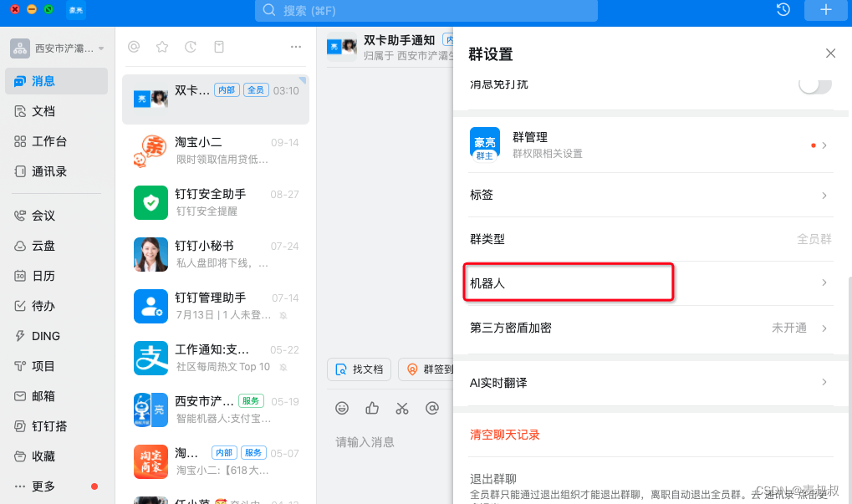852x504 pixels.
Task: Click the search box at top
Action: point(426,10)
